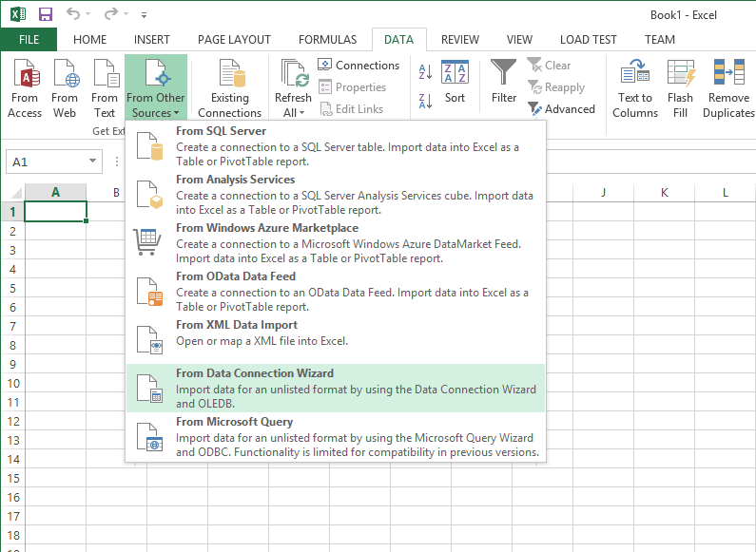Image resolution: width=756 pixels, height=552 pixels.
Task: Click the Clear filter button
Action: click(x=549, y=65)
